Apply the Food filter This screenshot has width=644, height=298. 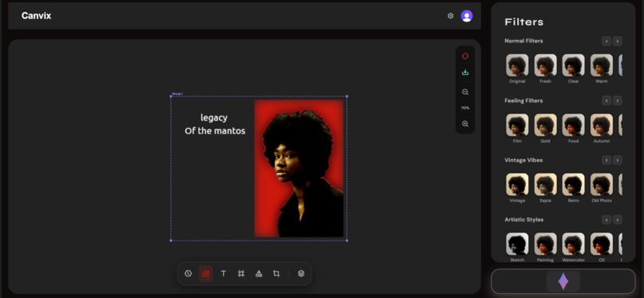[574, 125]
